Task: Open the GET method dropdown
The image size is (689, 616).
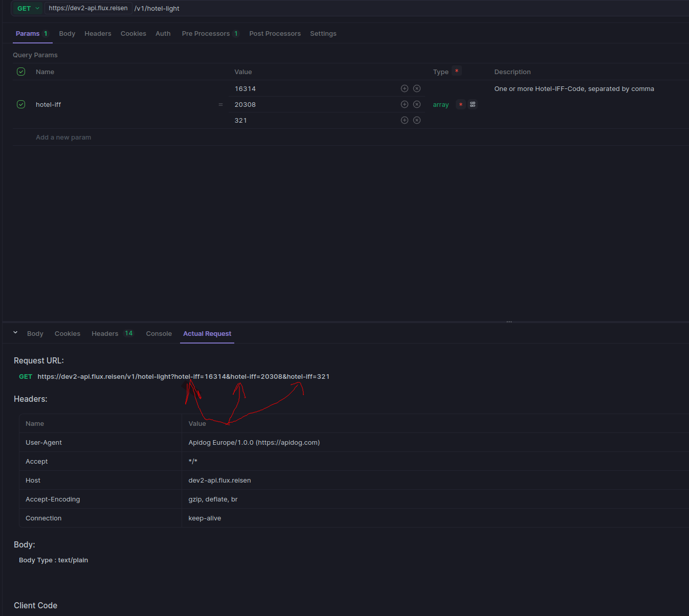Action: pyautogui.click(x=28, y=8)
